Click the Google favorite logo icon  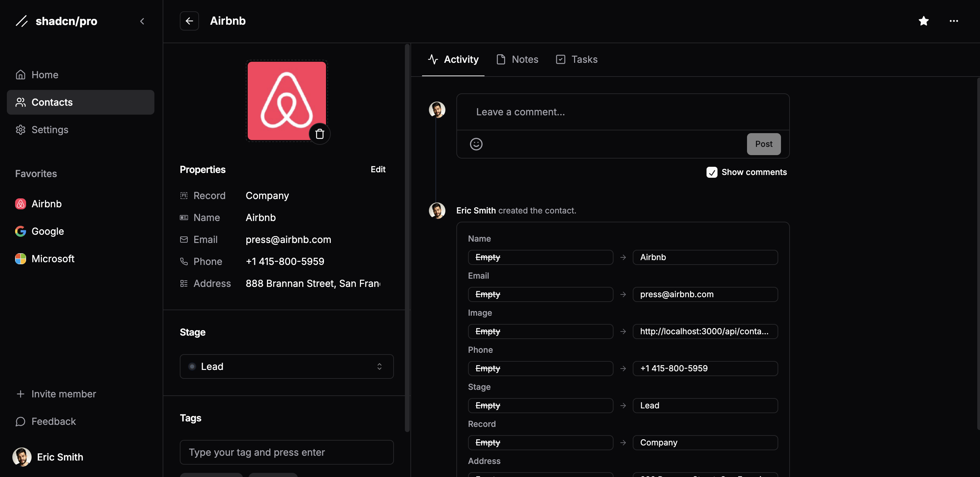(21, 231)
